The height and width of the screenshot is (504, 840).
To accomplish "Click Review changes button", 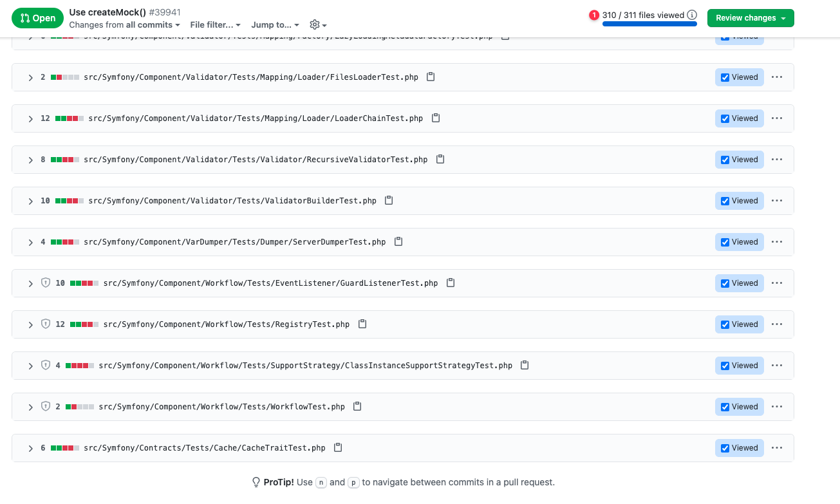I will pyautogui.click(x=751, y=18).
